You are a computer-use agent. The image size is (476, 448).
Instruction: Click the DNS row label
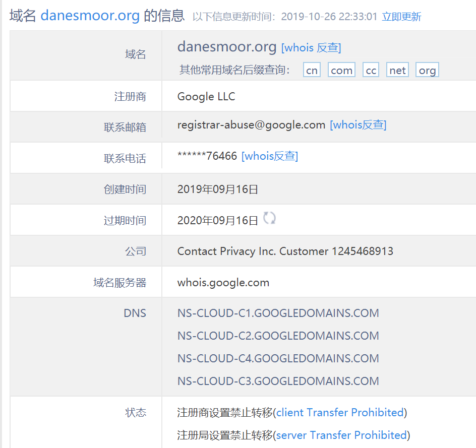pos(135,313)
